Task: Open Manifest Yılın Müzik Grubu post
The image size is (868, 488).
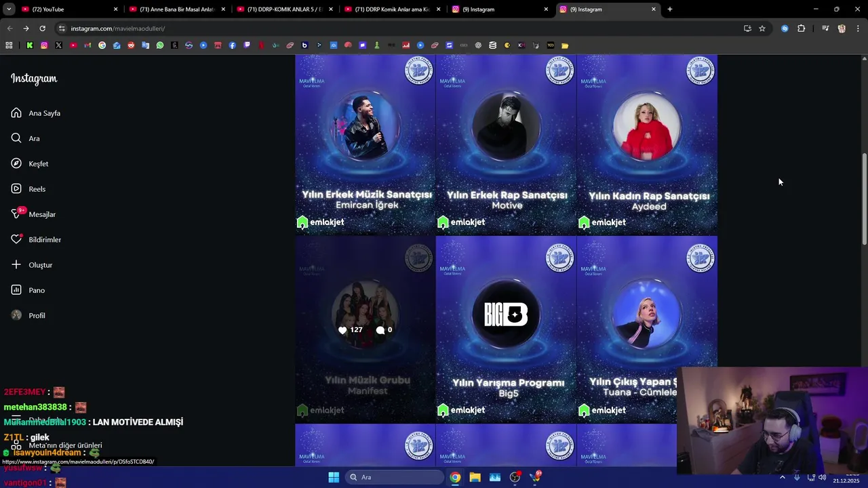Action: coord(365,329)
